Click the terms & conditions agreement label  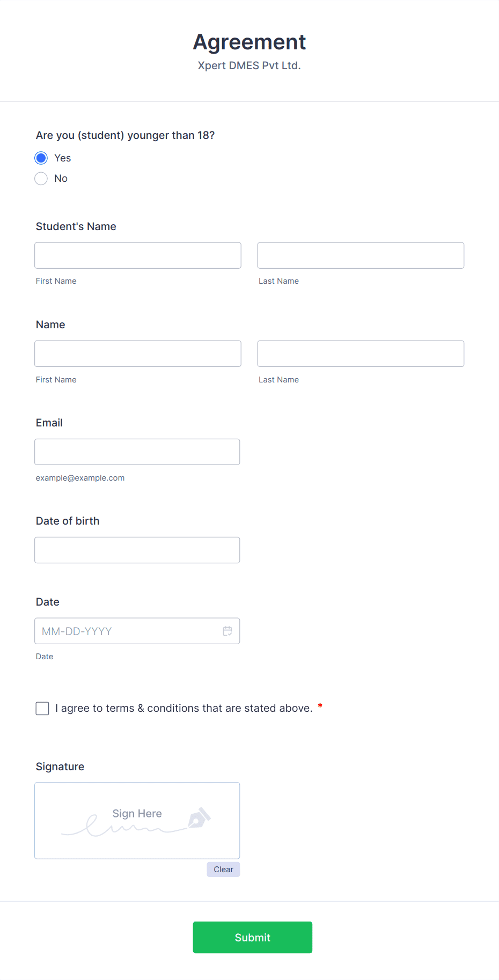click(184, 709)
